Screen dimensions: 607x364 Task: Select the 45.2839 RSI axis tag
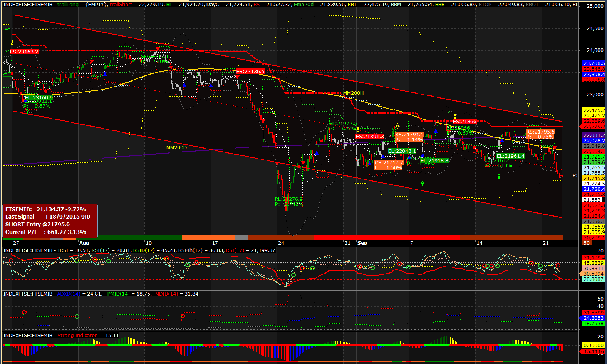(x=593, y=263)
